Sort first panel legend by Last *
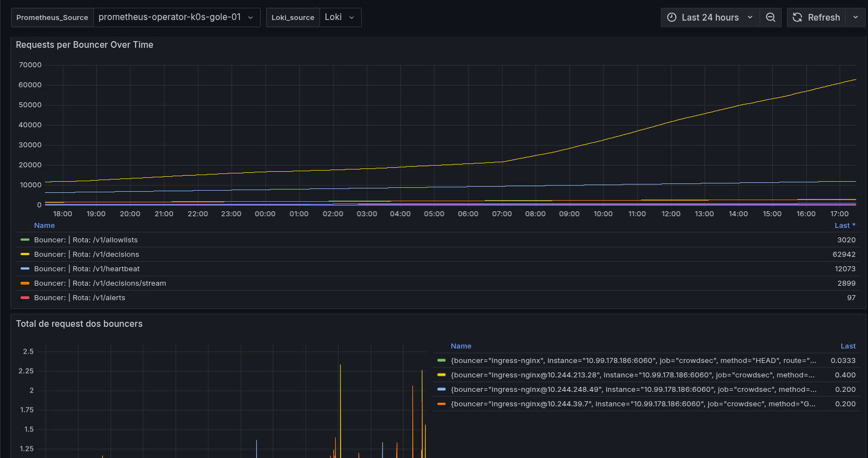868x458 pixels. coord(845,226)
